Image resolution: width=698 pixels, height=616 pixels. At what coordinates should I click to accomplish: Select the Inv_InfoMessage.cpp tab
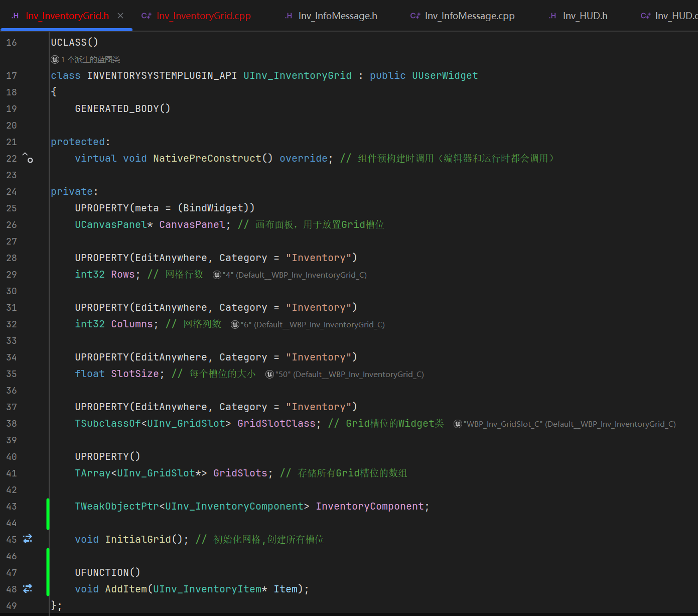pyautogui.click(x=463, y=16)
